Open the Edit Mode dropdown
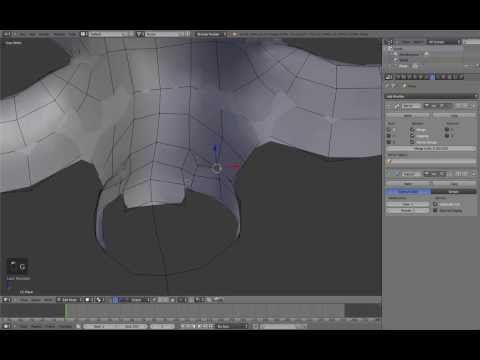This screenshot has width=480, height=360. coord(69,300)
